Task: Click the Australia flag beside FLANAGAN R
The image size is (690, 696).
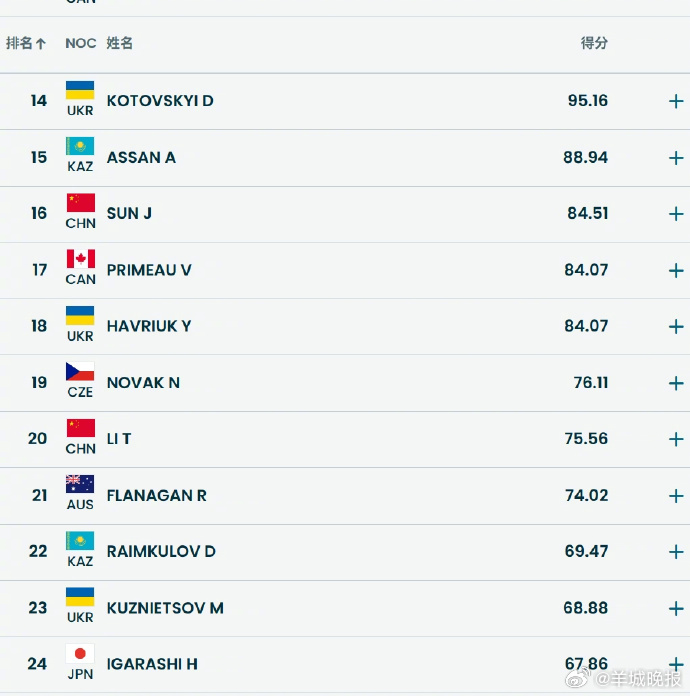Action: [x=80, y=485]
